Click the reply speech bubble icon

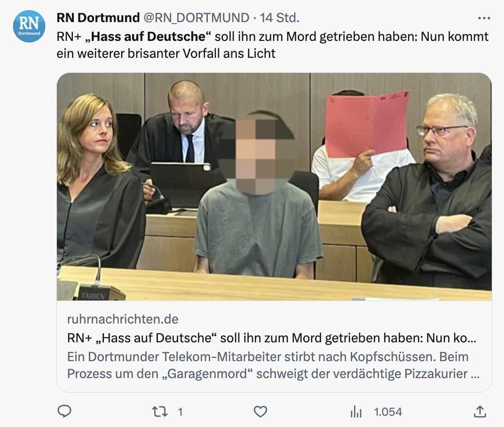click(64, 411)
